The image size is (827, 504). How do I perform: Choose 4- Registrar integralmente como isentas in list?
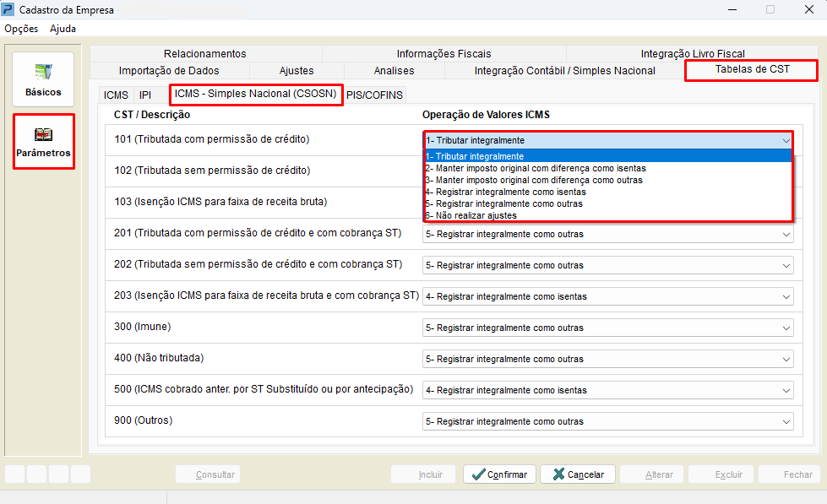point(607,192)
